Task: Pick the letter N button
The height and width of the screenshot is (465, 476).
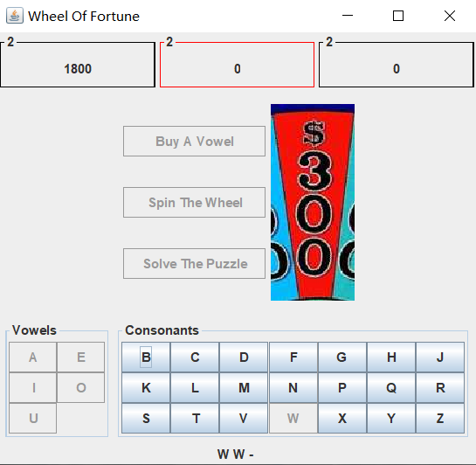Action: 293,388
